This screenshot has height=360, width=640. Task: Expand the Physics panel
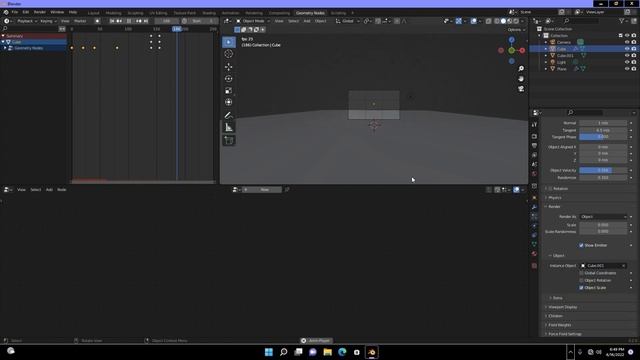coord(555,198)
